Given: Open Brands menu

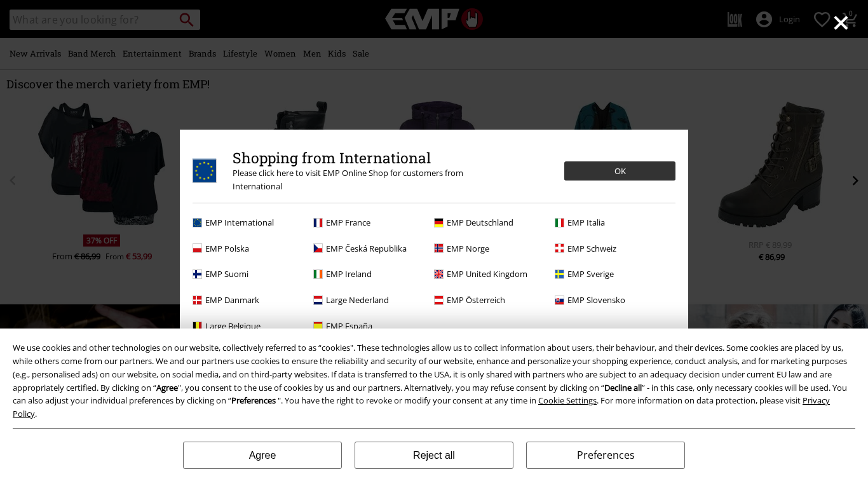Looking at the screenshot, I should (202, 53).
